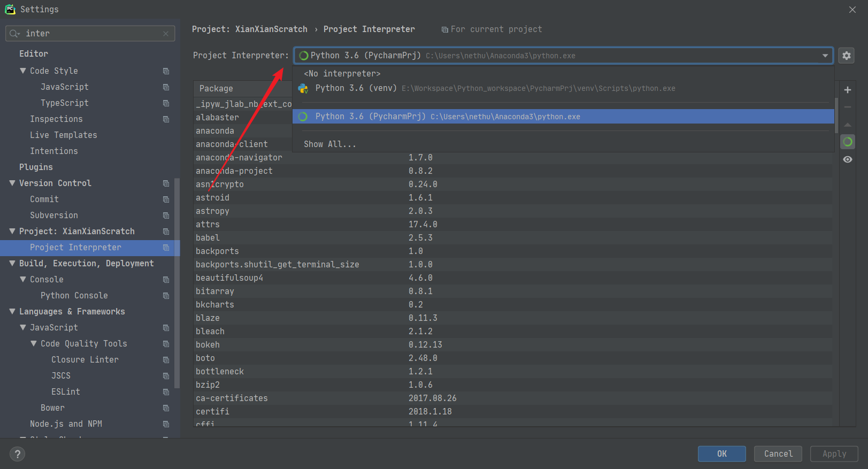Collapse the Code Style tree node
The image size is (868, 469).
coord(22,71)
